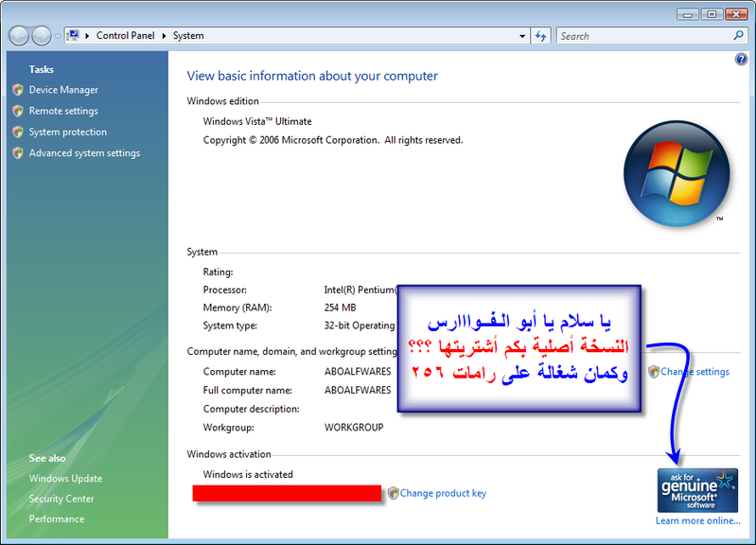Viewport: 756px width, 545px height.
Task: Open the address bar history dropdown
Action: pyautogui.click(x=522, y=36)
